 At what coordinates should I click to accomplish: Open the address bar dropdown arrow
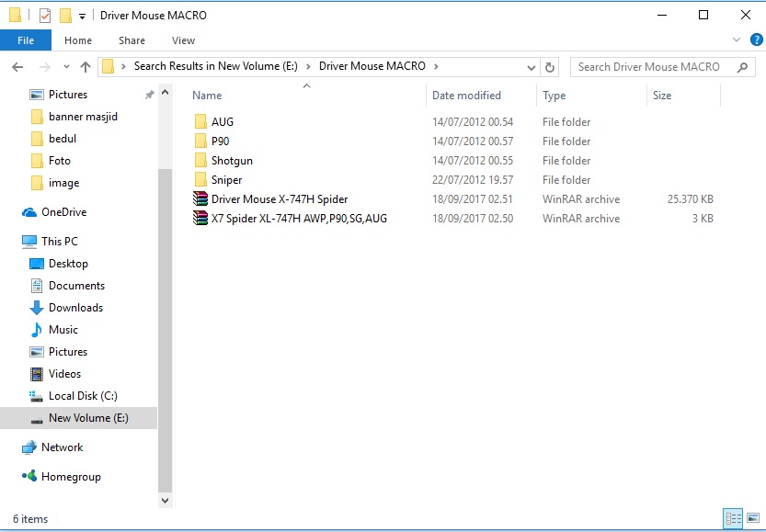[x=531, y=66]
